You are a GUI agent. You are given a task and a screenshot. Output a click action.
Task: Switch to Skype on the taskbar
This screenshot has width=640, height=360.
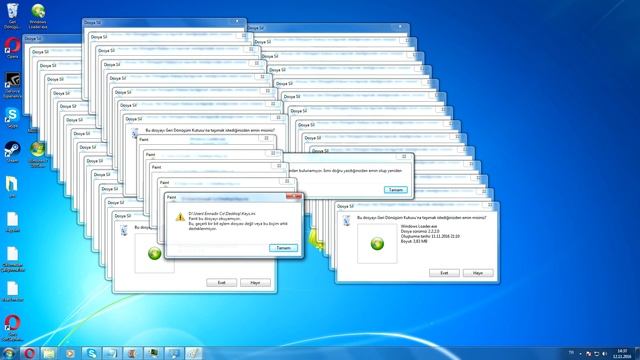[91, 353]
